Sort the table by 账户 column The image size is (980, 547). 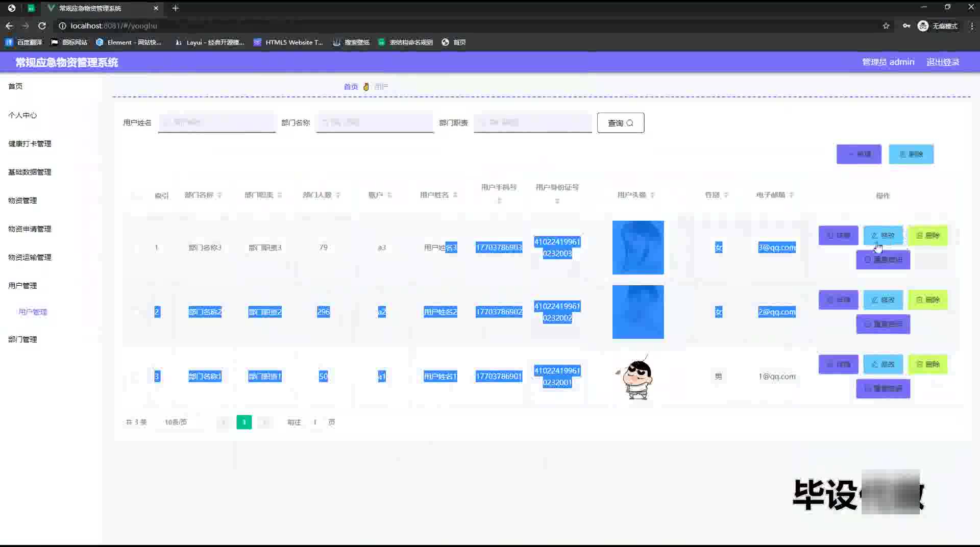(389, 195)
